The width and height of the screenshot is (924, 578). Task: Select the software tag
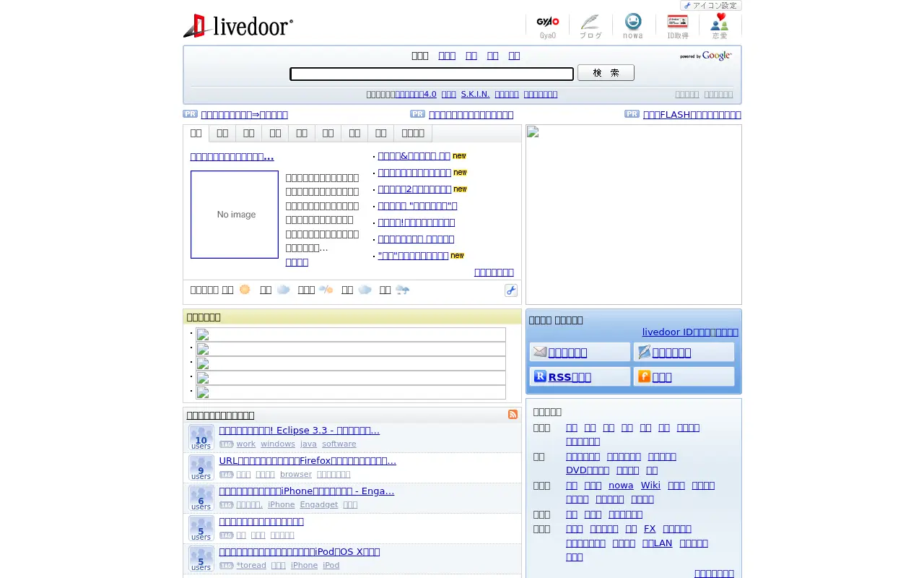pyautogui.click(x=339, y=444)
